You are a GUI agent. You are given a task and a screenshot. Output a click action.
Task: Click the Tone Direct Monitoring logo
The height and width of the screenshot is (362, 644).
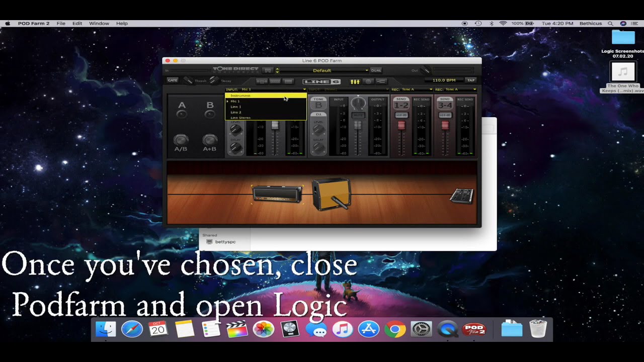tap(235, 69)
